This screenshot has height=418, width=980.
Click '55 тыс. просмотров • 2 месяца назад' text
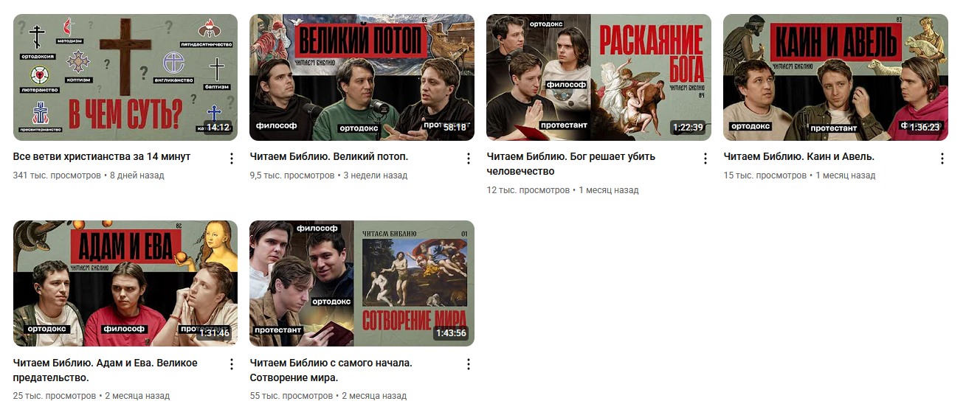328,396
